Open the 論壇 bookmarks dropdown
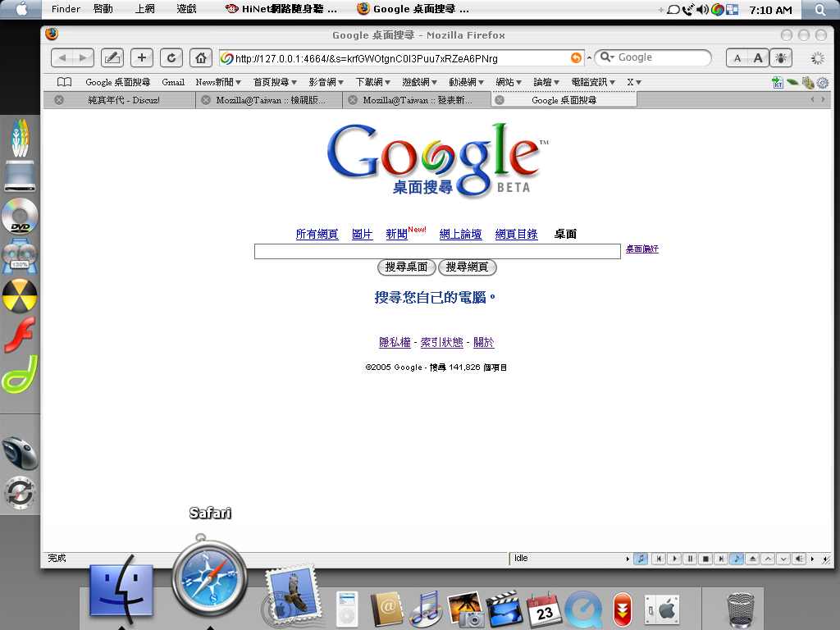840x630 pixels. [x=547, y=82]
